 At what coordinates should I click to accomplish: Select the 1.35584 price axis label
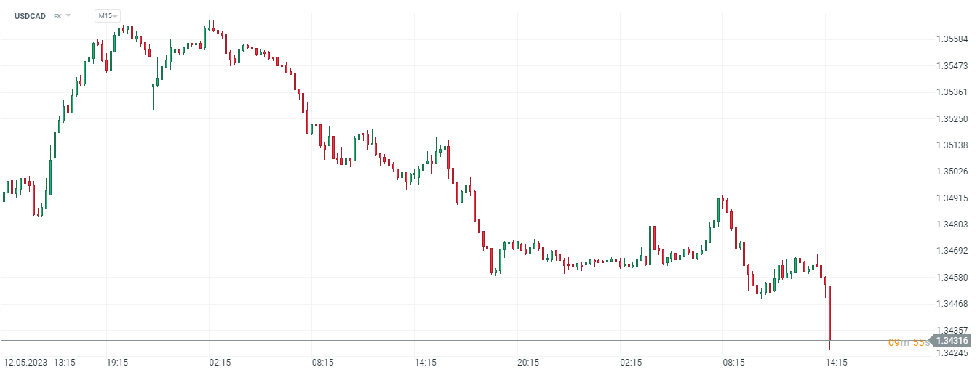[952, 39]
